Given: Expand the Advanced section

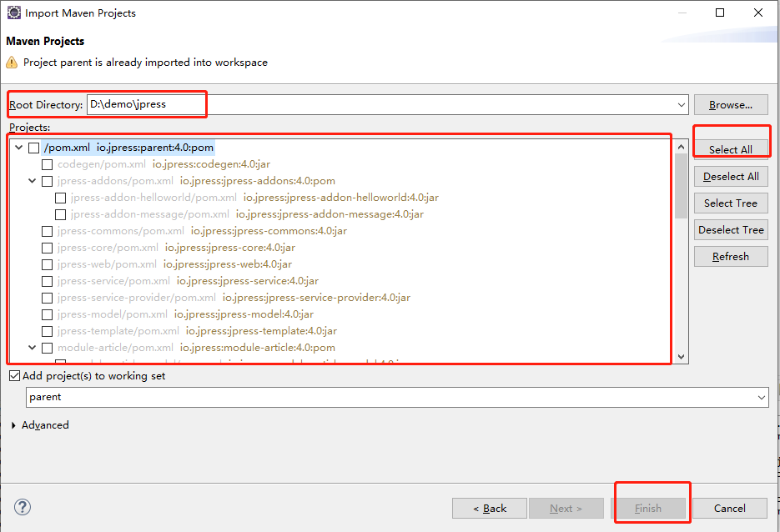Looking at the screenshot, I should (x=13, y=425).
